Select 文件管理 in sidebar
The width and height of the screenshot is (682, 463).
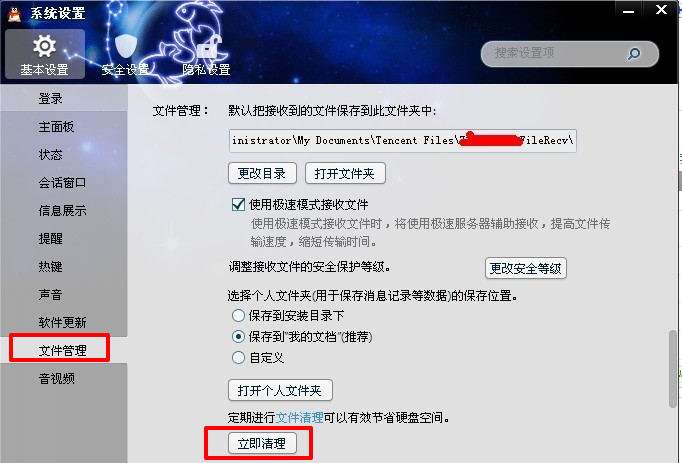click(60, 350)
